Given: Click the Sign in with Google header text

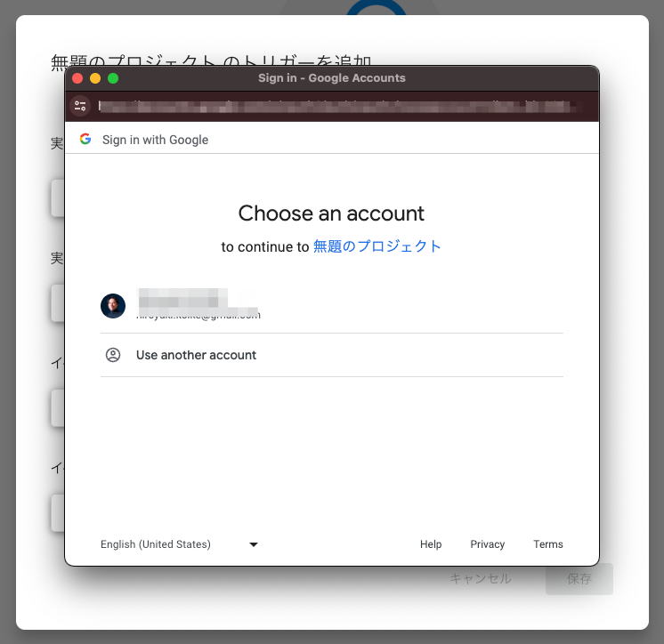Looking at the screenshot, I should pyautogui.click(x=155, y=140).
